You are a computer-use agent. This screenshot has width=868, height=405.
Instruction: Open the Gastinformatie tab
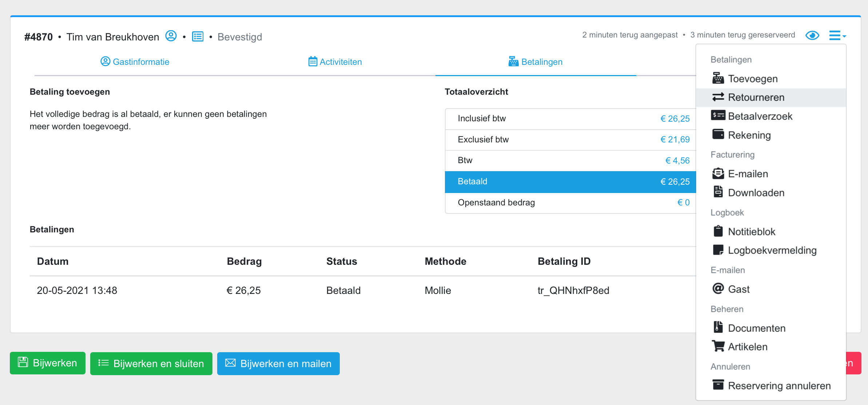tap(135, 62)
